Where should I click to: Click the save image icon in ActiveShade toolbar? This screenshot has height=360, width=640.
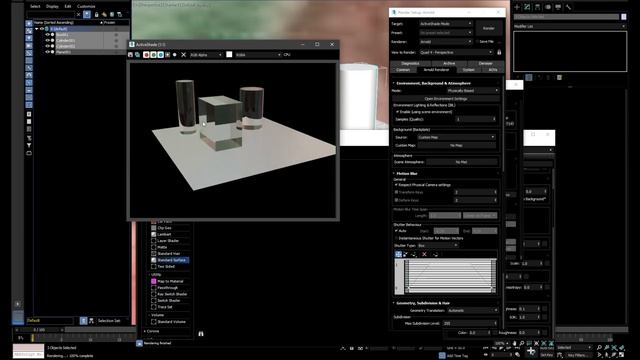coord(131,55)
